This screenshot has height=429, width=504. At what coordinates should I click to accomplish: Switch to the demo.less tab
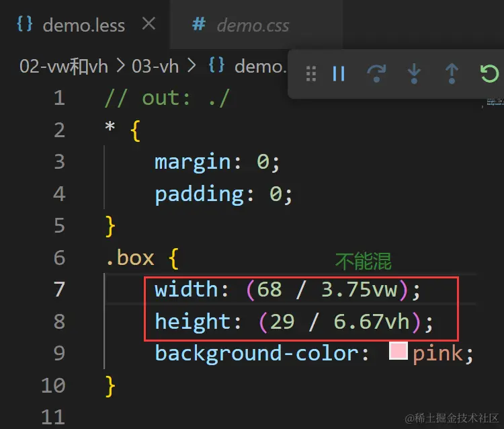83,25
